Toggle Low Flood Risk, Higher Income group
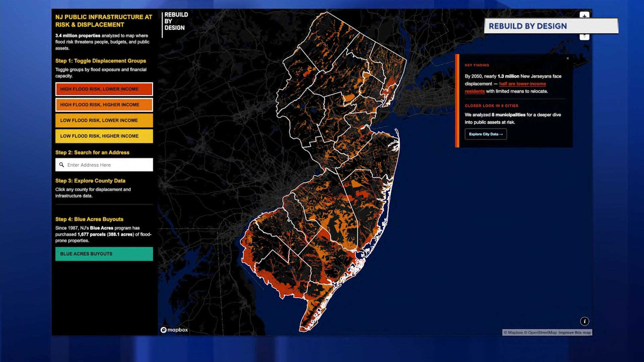This screenshot has height=362, width=644. coord(104,136)
